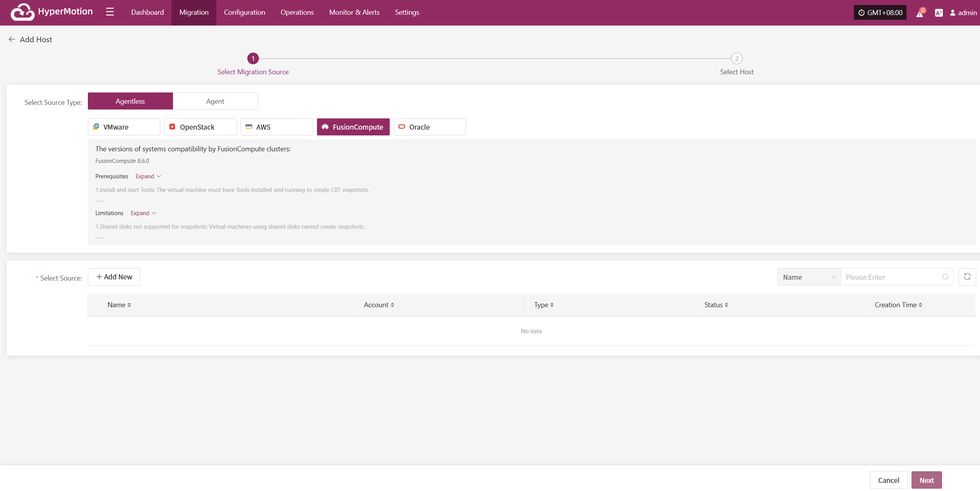The height and width of the screenshot is (491, 980).
Task: Choose FusionCompute as the platform
Action: (x=353, y=127)
